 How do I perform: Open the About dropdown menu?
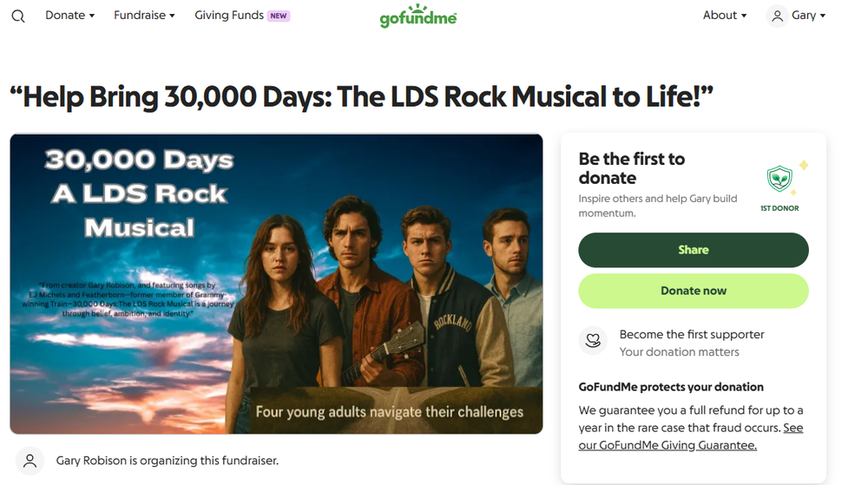tap(725, 16)
